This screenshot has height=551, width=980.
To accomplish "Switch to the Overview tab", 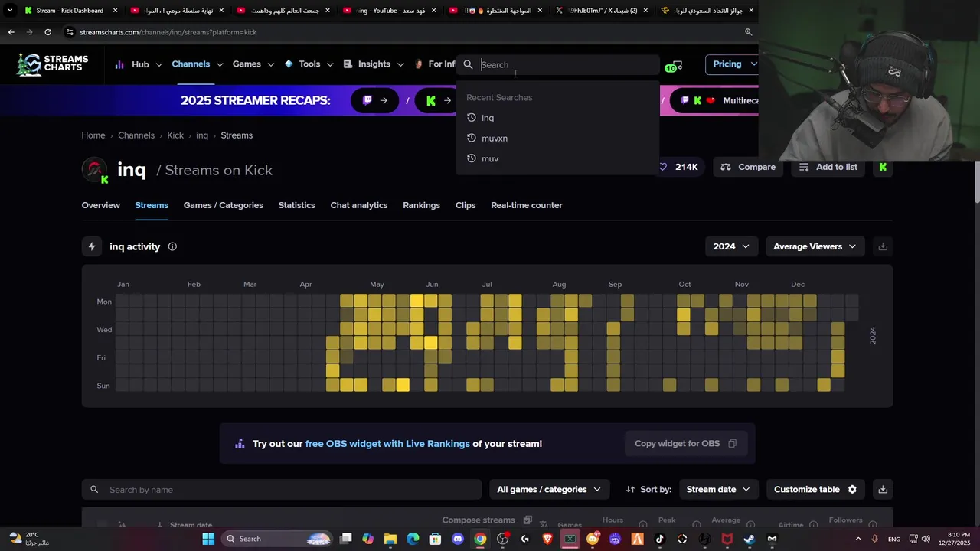I will point(101,205).
